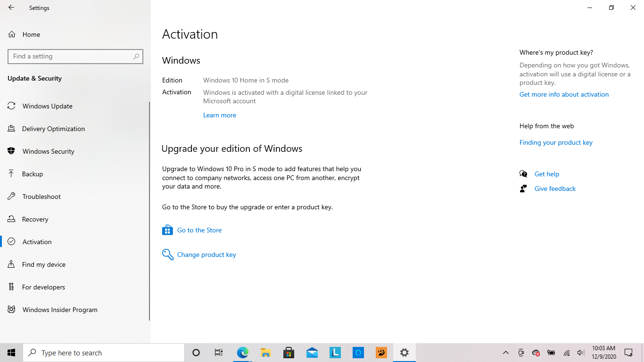Image resolution: width=644 pixels, height=362 pixels.
Task: Show hidden system tray icons
Action: [506, 353]
